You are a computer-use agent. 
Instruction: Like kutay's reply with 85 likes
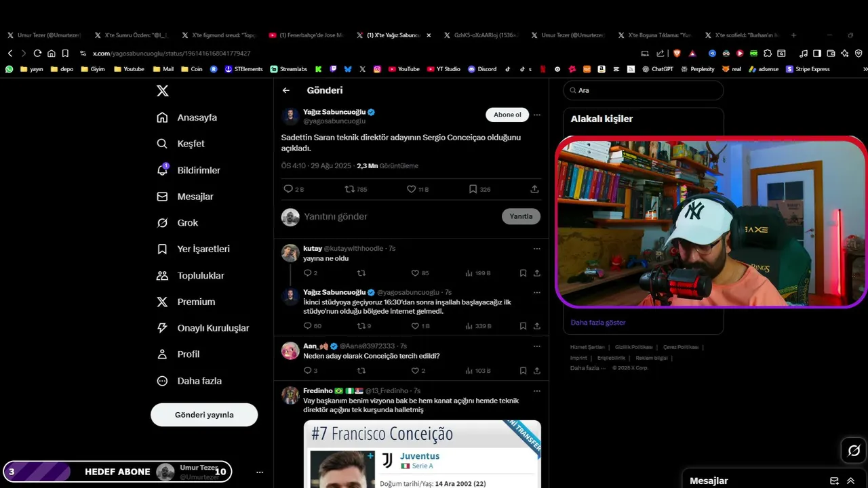click(x=415, y=273)
